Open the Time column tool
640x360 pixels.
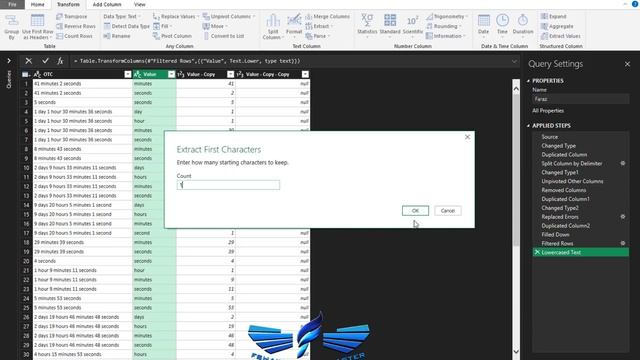[x=502, y=24]
